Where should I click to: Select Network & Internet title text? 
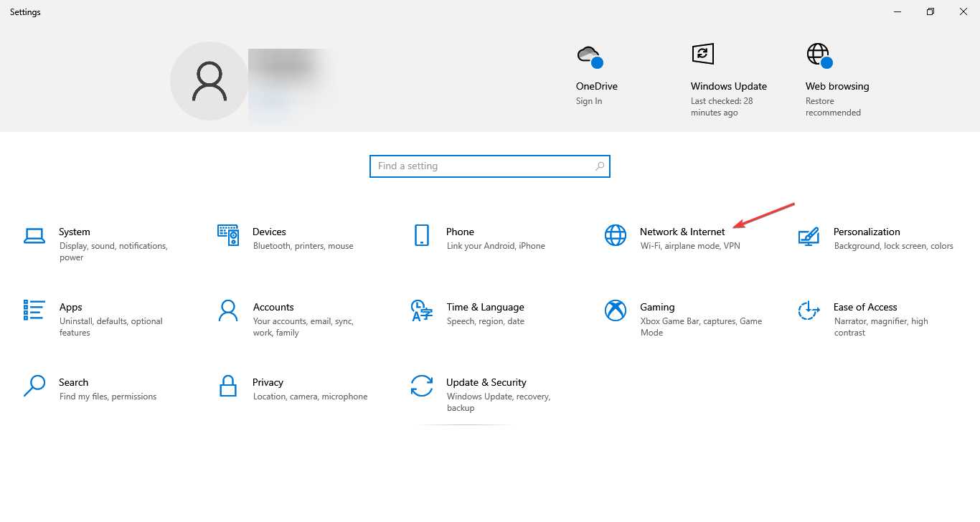pyautogui.click(x=682, y=232)
